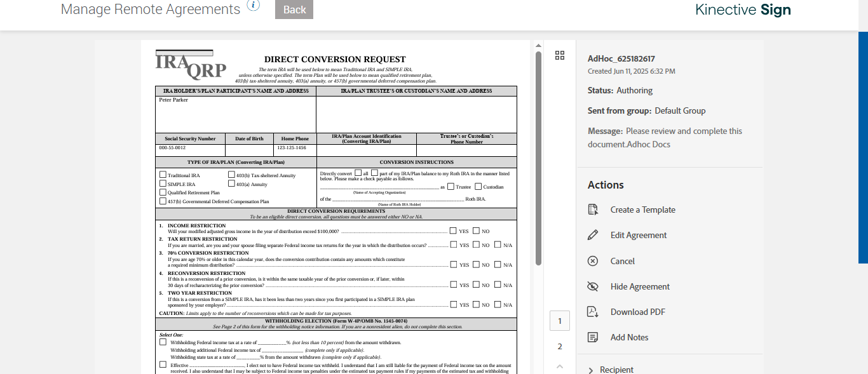
Task: Click the document scrollbar up arrow
Action: [x=539, y=46]
